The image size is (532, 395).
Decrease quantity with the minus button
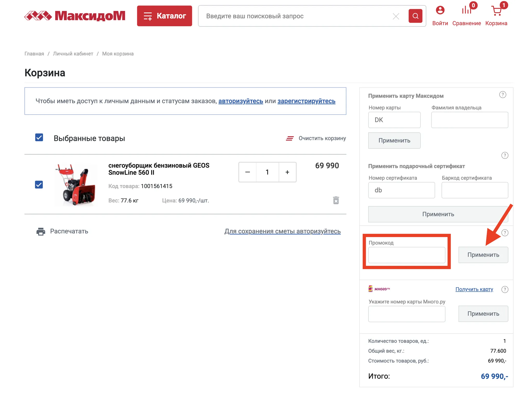(x=248, y=172)
